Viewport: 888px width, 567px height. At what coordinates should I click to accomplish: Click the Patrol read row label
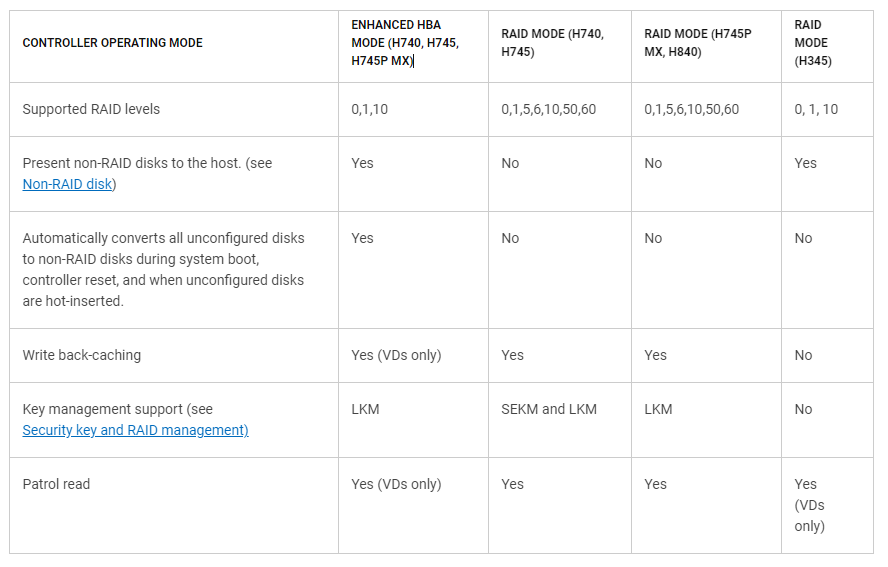tap(56, 484)
